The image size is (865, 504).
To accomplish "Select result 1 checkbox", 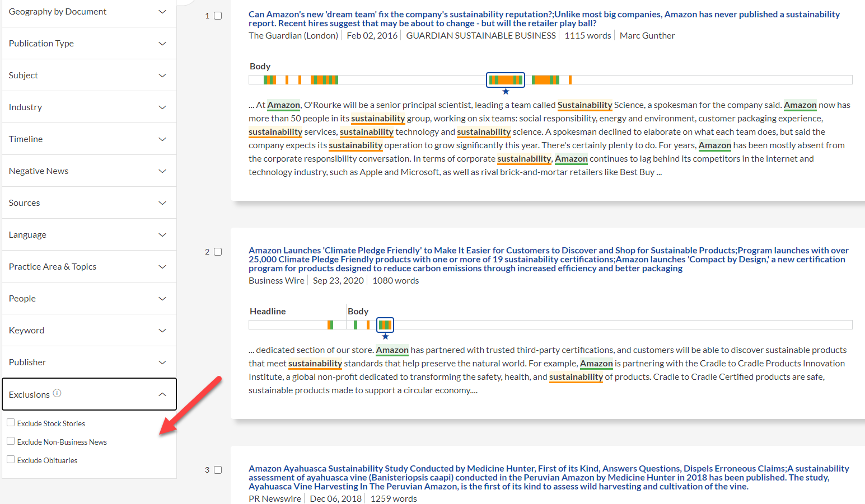I will (x=218, y=16).
